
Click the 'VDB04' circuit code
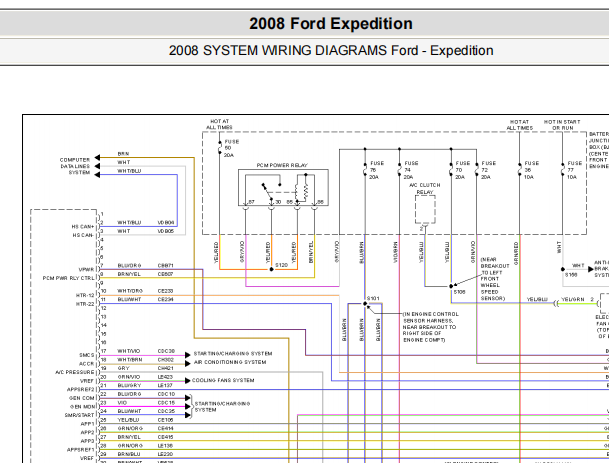pos(165,223)
